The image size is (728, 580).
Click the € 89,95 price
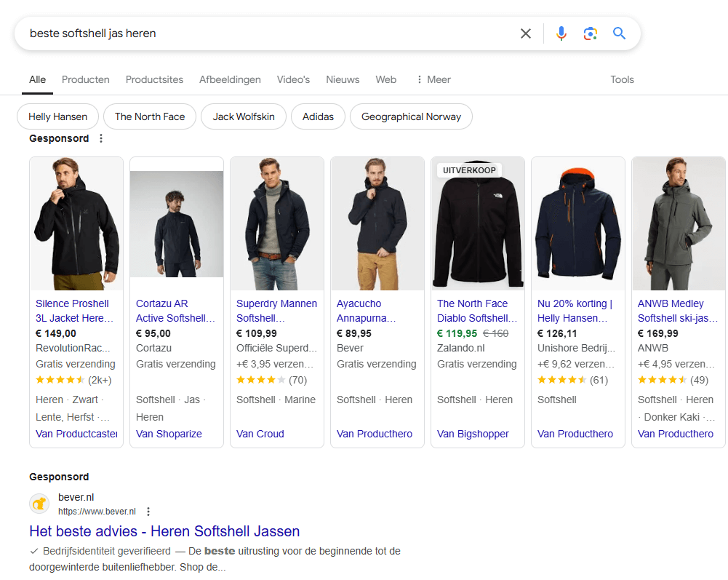pos(353,334)
